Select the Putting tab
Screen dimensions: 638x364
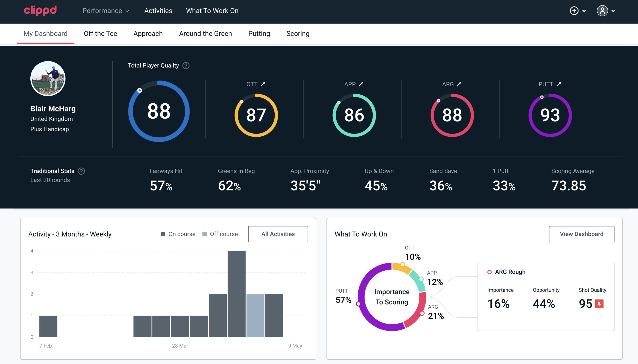(259, 33)
